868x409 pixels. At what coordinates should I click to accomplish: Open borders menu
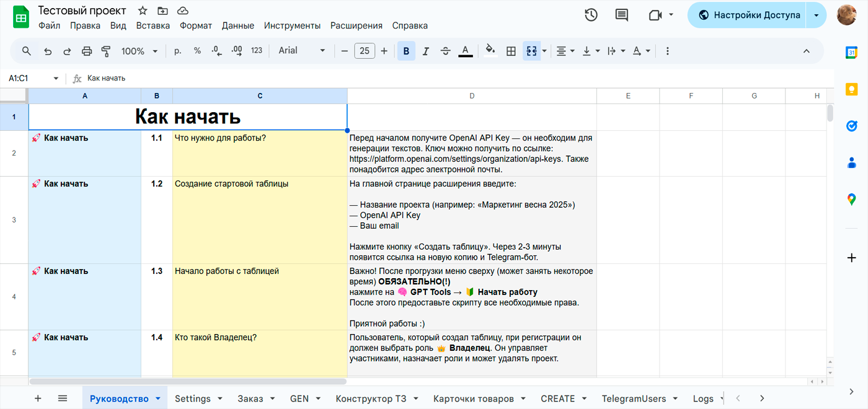(511, 51)
